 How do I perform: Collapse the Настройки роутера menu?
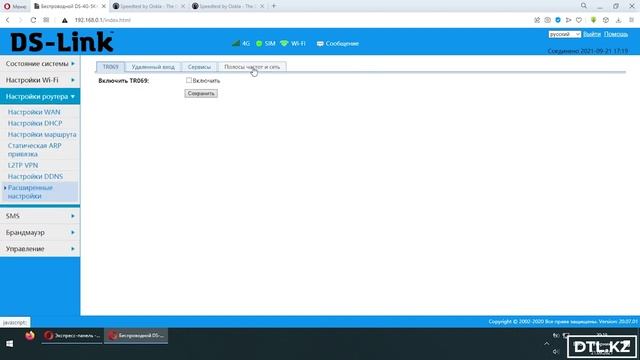coord(40,97)
